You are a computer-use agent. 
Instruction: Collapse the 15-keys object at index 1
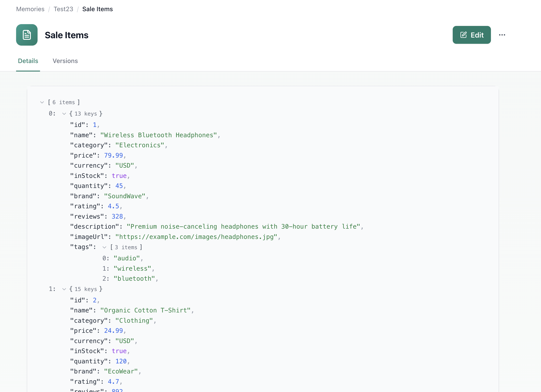tap(64, 289)
